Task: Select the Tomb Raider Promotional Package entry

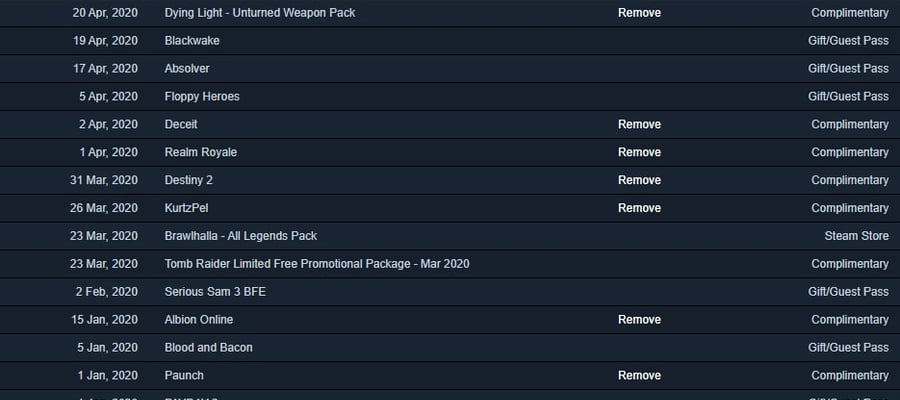Action: [317, 264]
